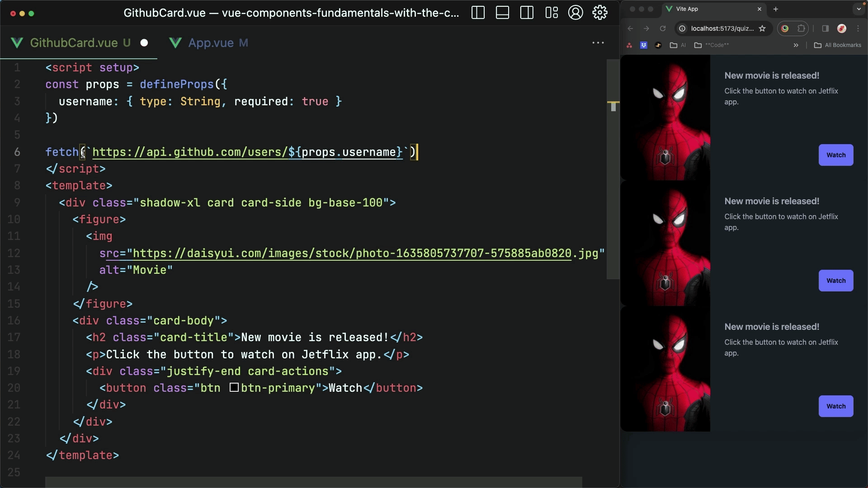Select the Vite App browser tab
Viewport: 868px width, 488px height.
click(x=714, y=9)
